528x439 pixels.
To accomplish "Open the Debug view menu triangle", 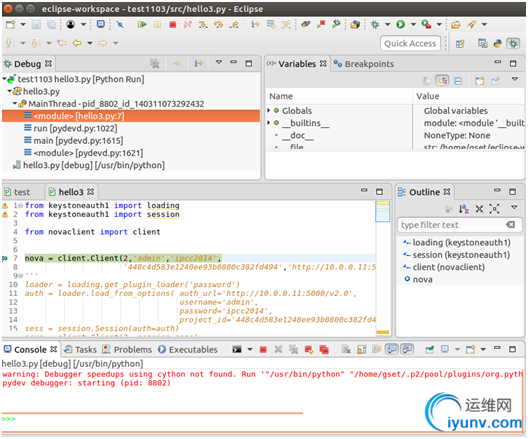I will coord(219,63).
